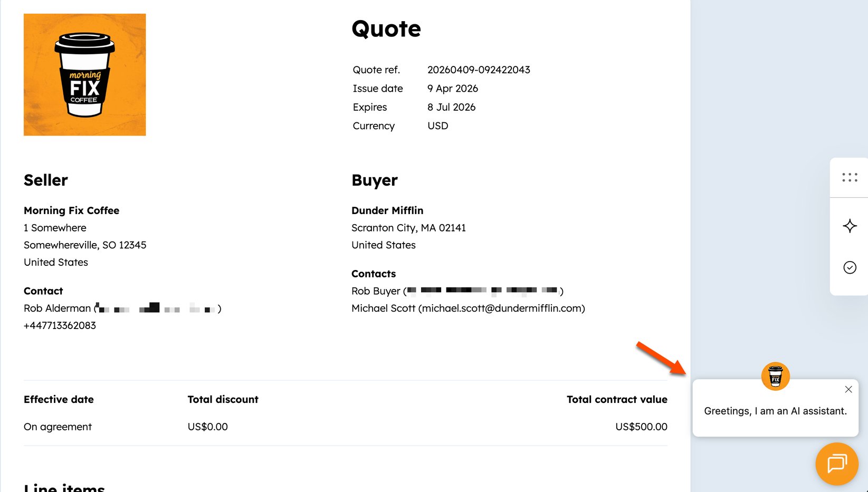Image resolution: width=868 pixels, height=492 pixels.
Task: Open the sparkle AI tool in side panel
Action: point(850,226)
